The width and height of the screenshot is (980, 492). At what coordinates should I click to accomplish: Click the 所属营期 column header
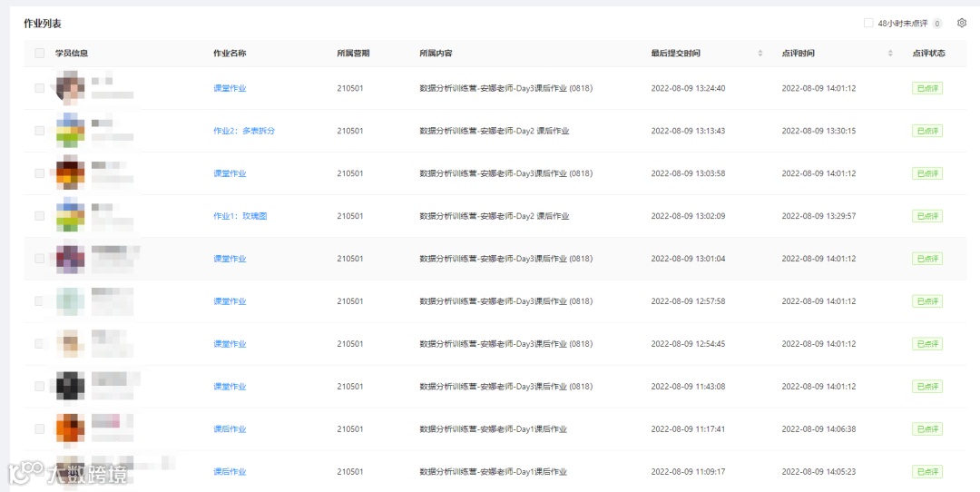[353, 54]
